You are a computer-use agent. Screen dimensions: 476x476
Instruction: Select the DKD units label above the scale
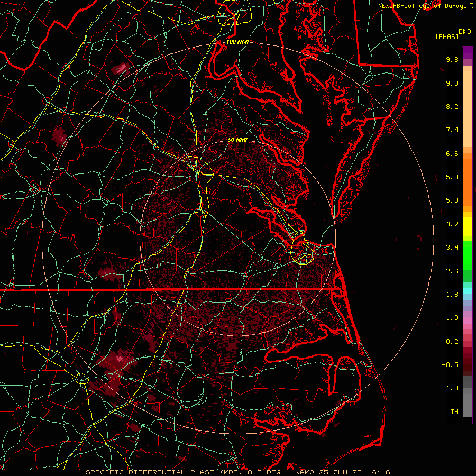(464, 32)
